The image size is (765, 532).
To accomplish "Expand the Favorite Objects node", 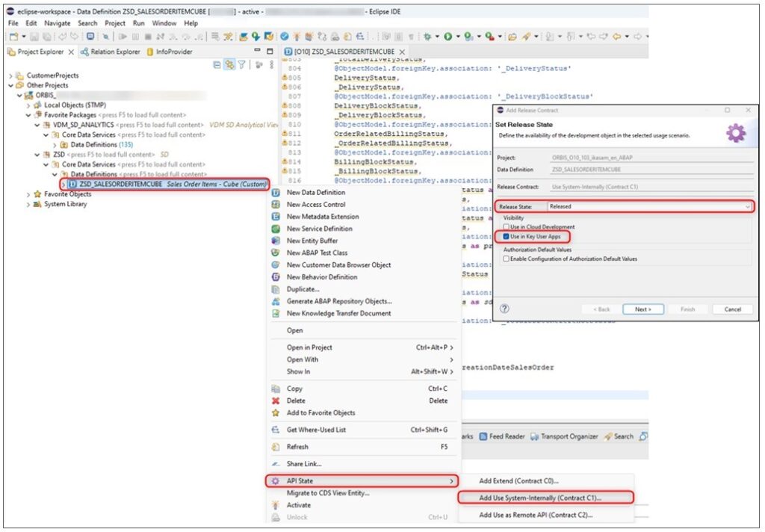I will (x=28, y=194).
